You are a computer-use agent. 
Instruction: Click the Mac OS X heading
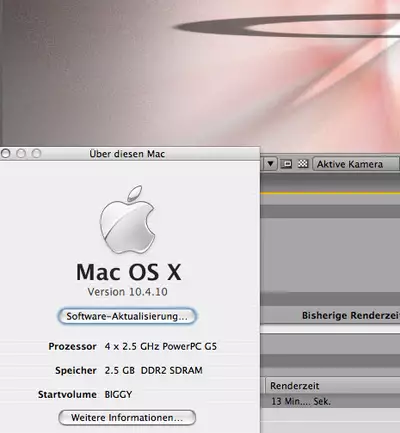pyautogui.click(x=129, y=272)
